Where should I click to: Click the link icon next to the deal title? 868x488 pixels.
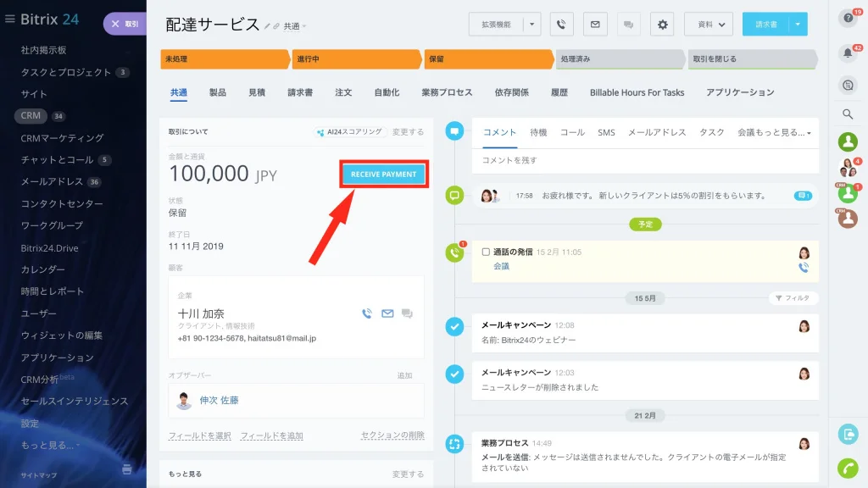click(x=276, y=26)
